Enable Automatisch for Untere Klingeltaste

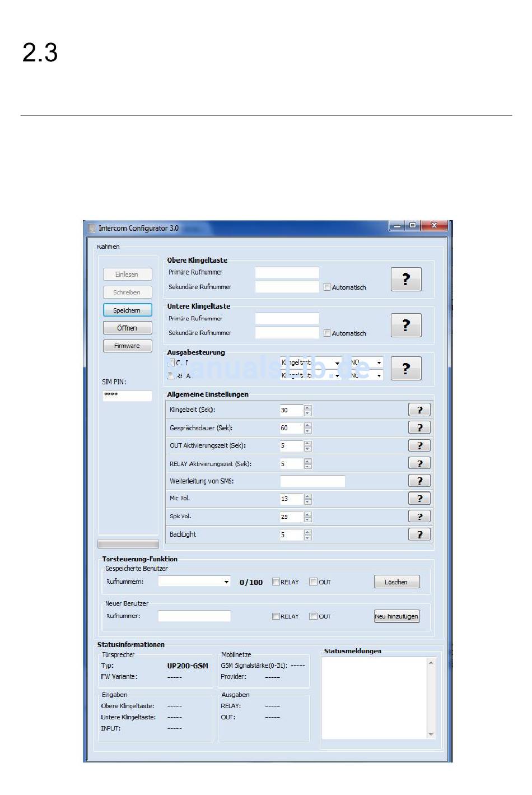pos(327,333)
